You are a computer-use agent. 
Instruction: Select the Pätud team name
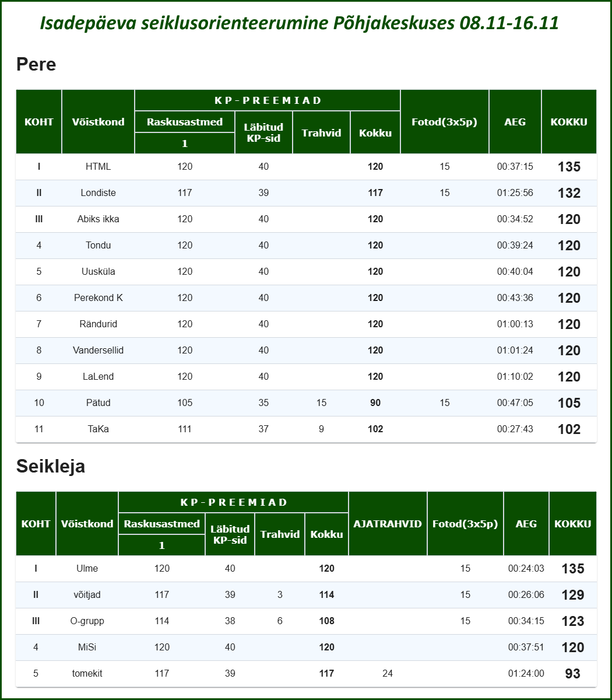[98, 403]
